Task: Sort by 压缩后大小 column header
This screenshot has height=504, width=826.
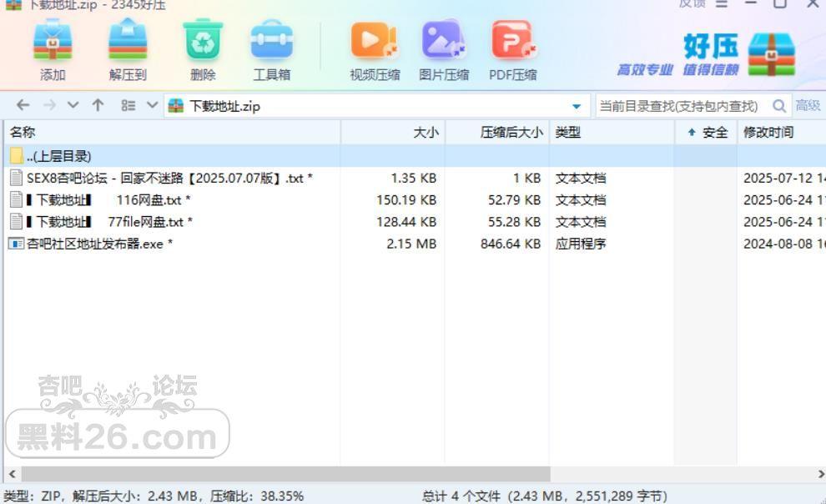Action: pyautogui.click(x=497, y=132)
